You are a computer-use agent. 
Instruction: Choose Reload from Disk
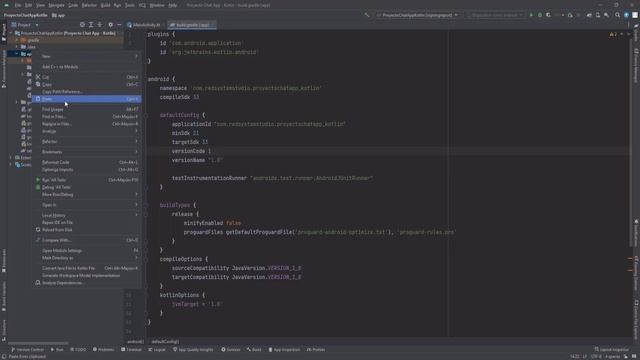coord(87,230)
